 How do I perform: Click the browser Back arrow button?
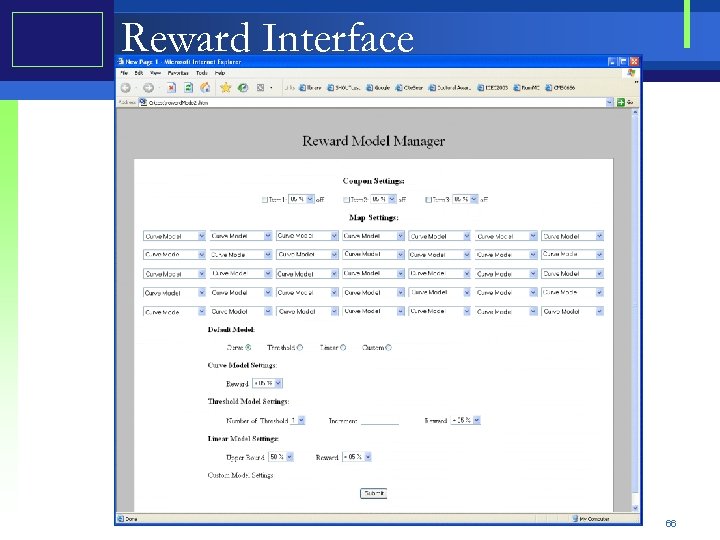125,88
